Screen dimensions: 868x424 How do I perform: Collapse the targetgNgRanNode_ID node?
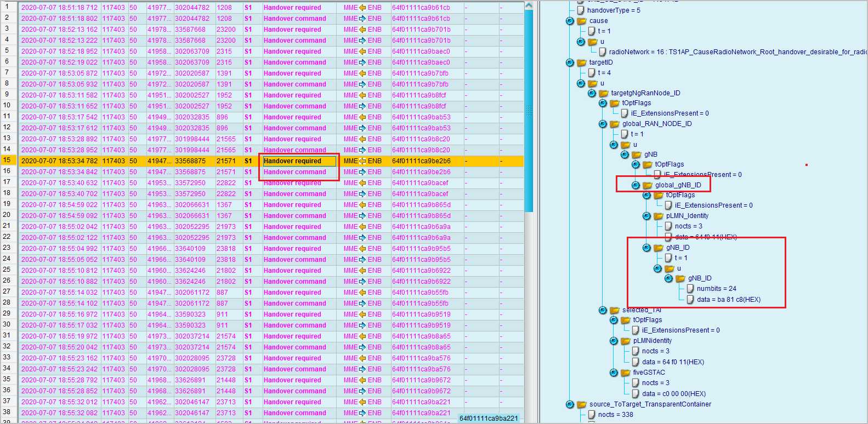(592, 93)
